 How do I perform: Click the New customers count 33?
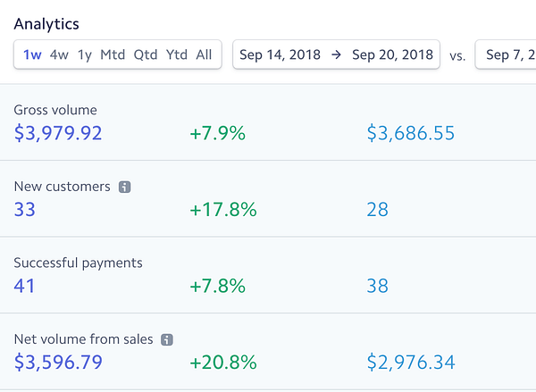point(25,210)
